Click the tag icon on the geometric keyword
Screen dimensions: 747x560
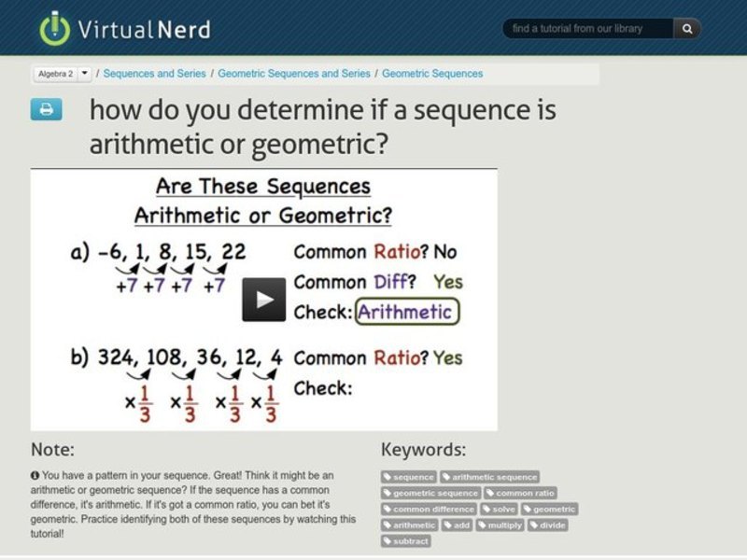point(527,510)
